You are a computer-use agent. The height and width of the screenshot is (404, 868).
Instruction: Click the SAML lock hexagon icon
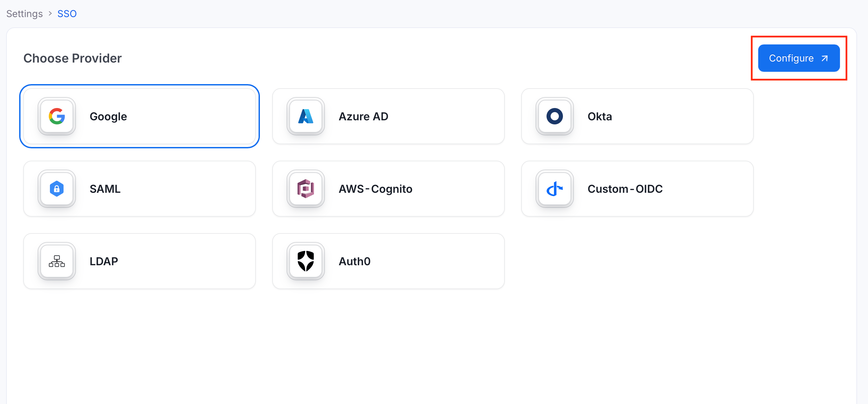pyautogui.click(x=57, y=189)
